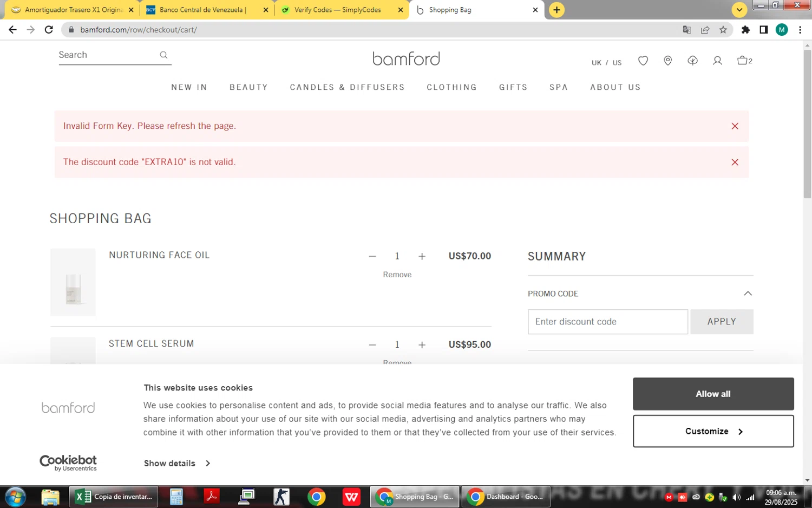This screenshot has width=812, height=508.
Task: Open the Chrome profile M avatar
Action: pos(782,30)
